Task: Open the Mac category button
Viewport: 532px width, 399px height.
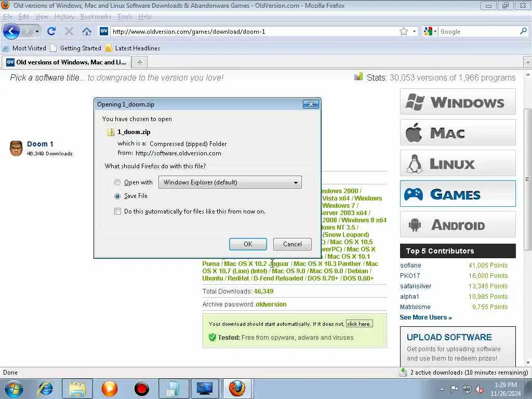Action: 458,132
